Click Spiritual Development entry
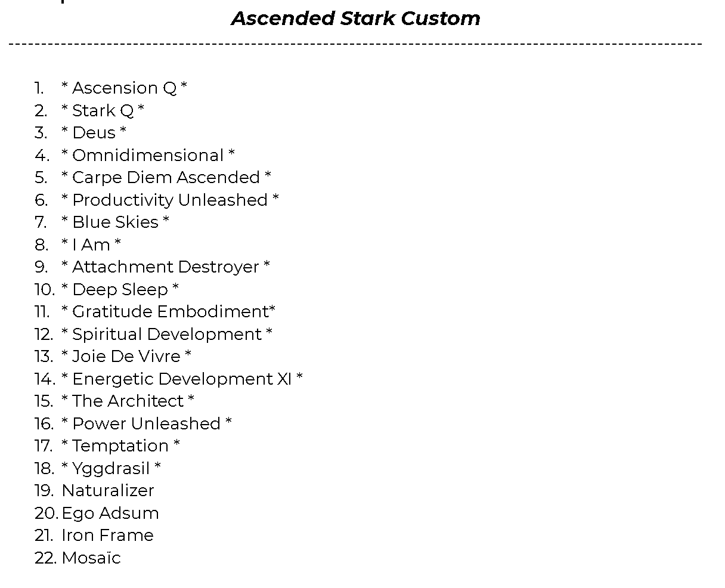The image size is (725, 588). coord(166,335)
